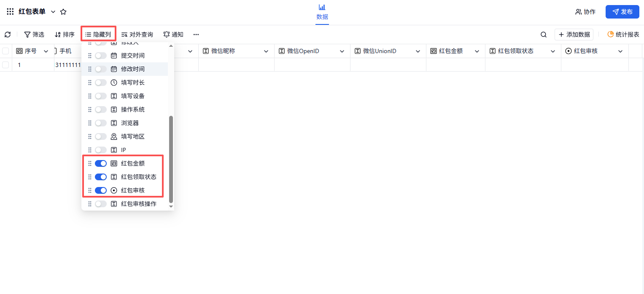Click the blue 发布 button

[622, 12]
